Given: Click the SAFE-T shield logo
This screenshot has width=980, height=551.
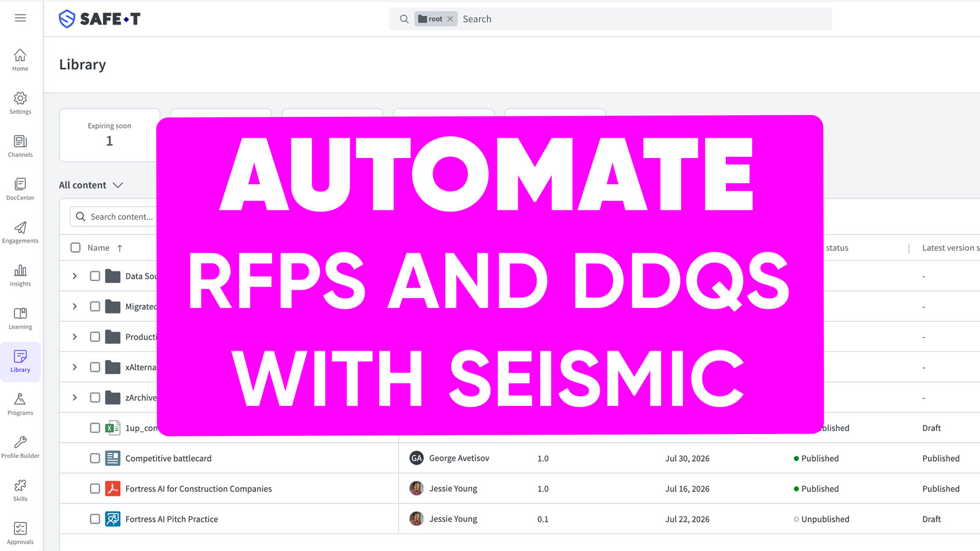Looking at the screenshot, I should [x=67, y=19].
